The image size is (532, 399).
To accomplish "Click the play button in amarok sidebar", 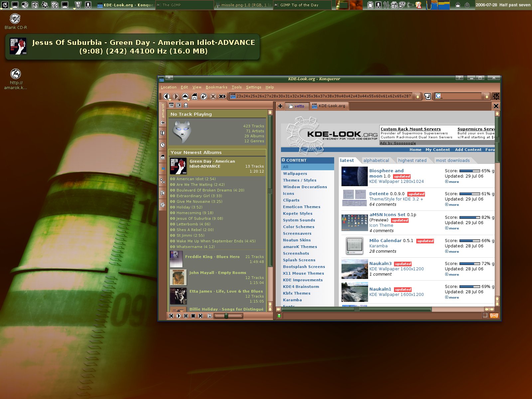I will click(x=179, y=316).
